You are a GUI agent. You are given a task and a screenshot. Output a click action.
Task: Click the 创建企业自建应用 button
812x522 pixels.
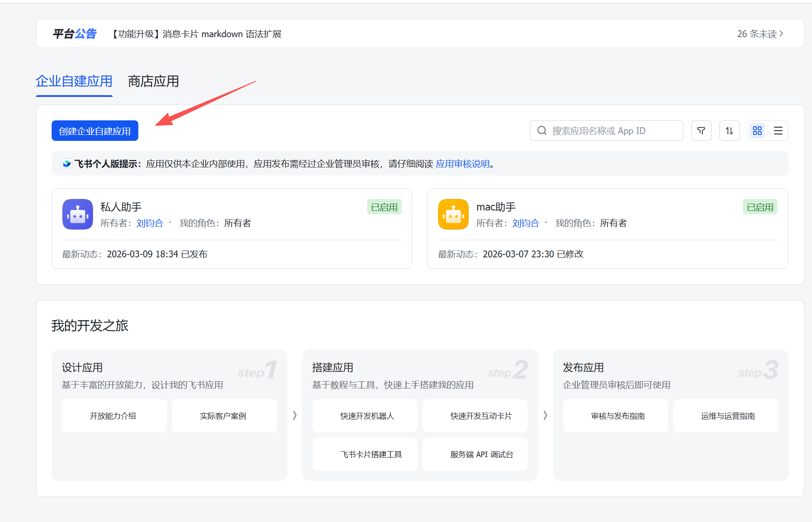[95, 131]
